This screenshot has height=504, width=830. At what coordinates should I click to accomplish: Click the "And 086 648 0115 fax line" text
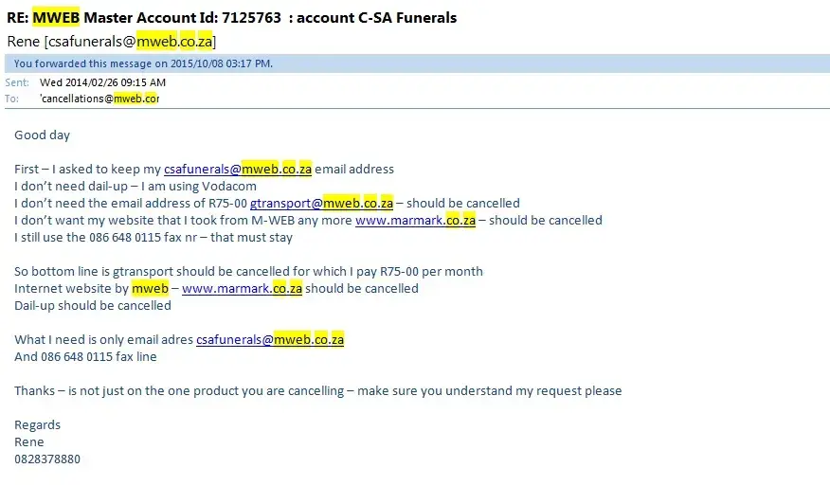click(85, 356)
